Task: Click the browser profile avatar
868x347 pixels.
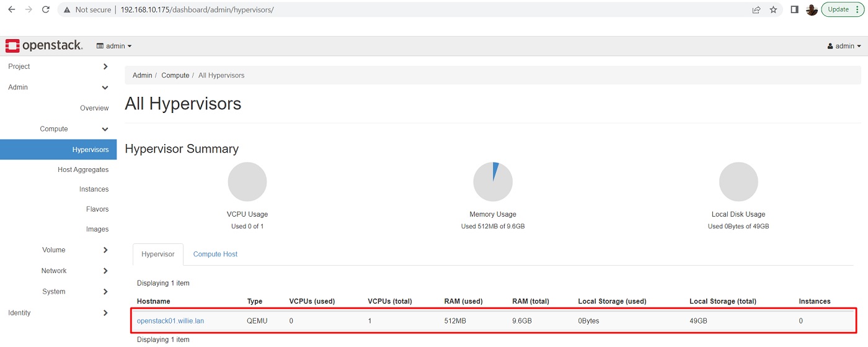Action: pos(812,10)
